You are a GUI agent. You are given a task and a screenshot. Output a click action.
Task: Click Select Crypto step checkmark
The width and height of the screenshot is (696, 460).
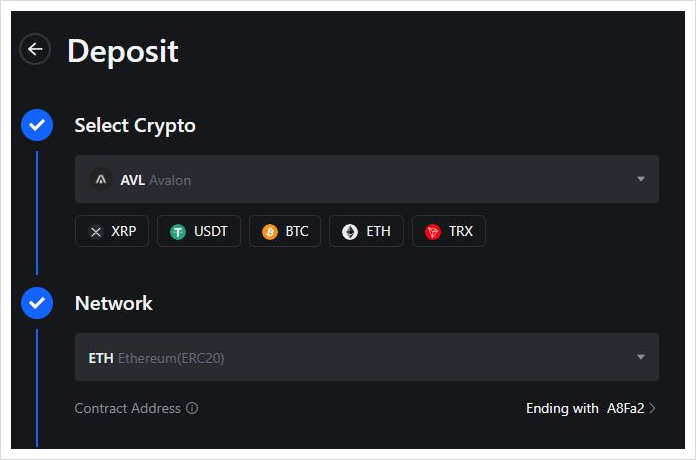pos(37,125)
